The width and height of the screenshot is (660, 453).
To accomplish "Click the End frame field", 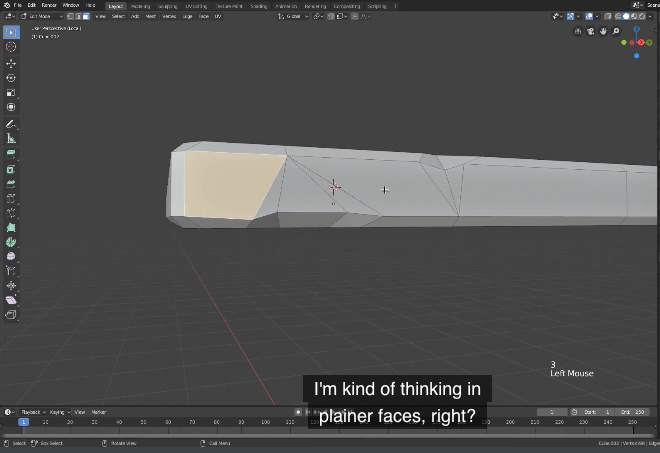I will 634,412.
